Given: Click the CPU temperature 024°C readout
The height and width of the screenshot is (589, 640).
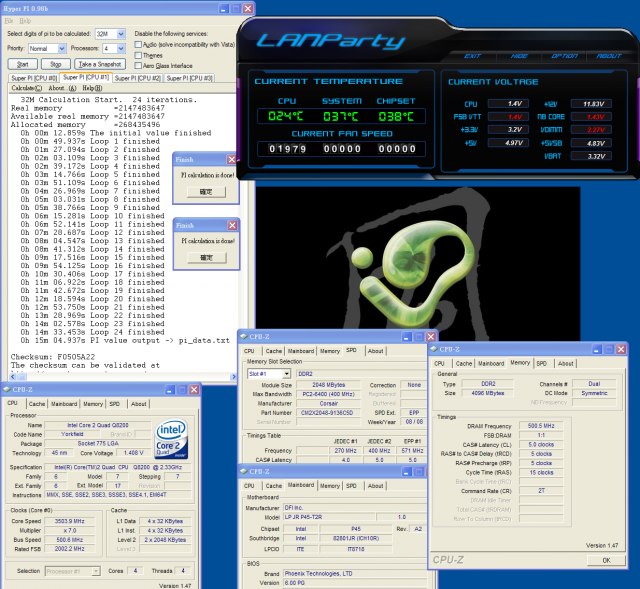Looking at the screenshot, I should 286,117.
